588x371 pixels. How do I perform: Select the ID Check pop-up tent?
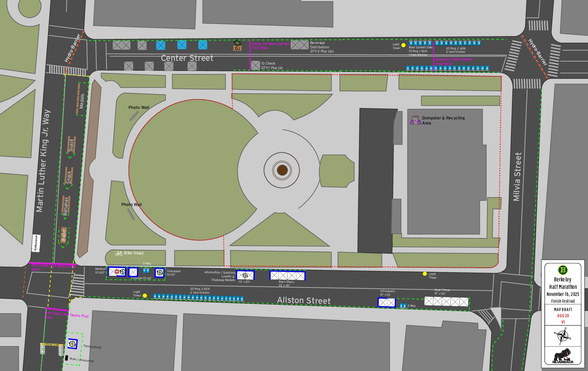pyautogui.click(x=255, y=65)
